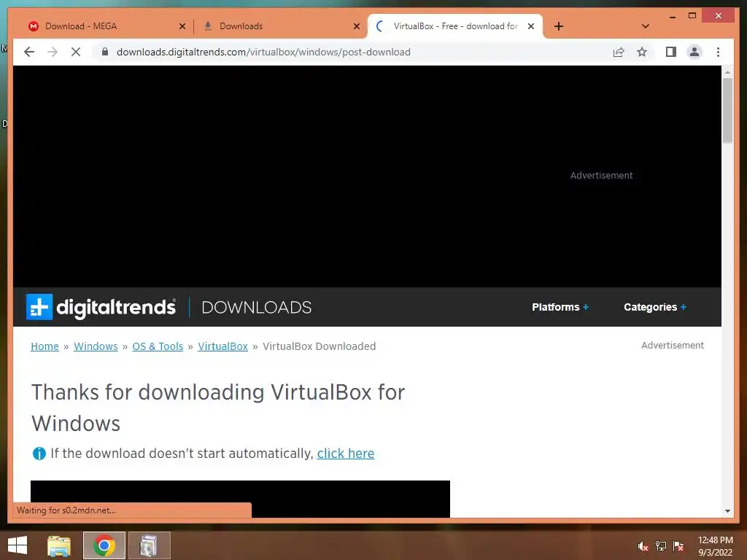Click the installer icon on the taskbar
The width and height of the screenshot is (747, 560).
(x=149, y=545)
